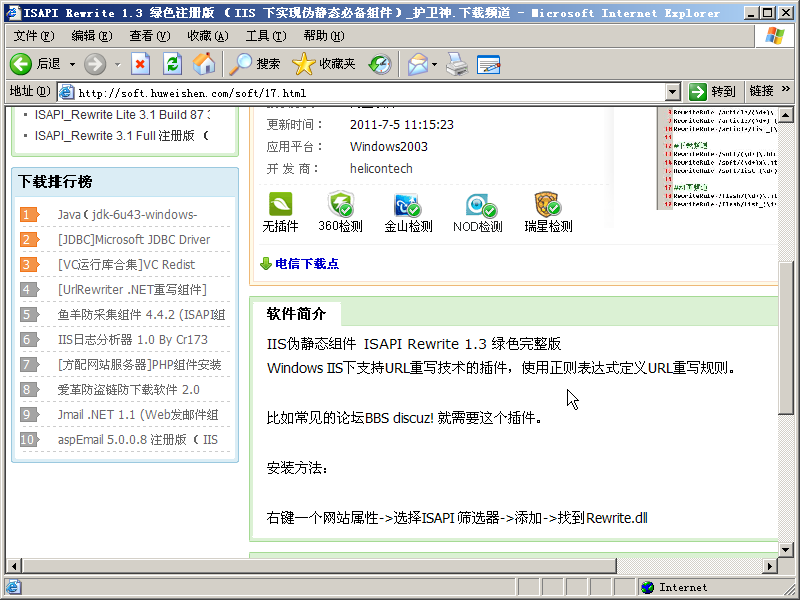Screen dimensions: 800x600
Task: Click the IE icon in the title bar
Action: 13,13
